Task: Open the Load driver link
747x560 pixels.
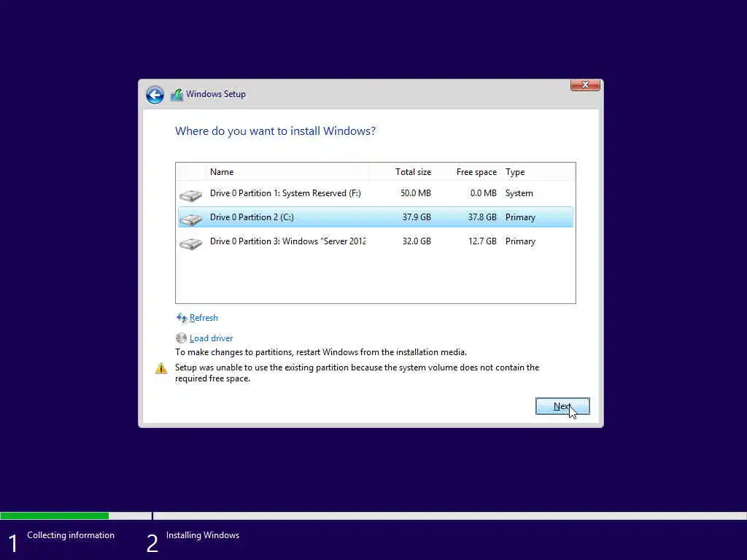Action: click(211, 338)
